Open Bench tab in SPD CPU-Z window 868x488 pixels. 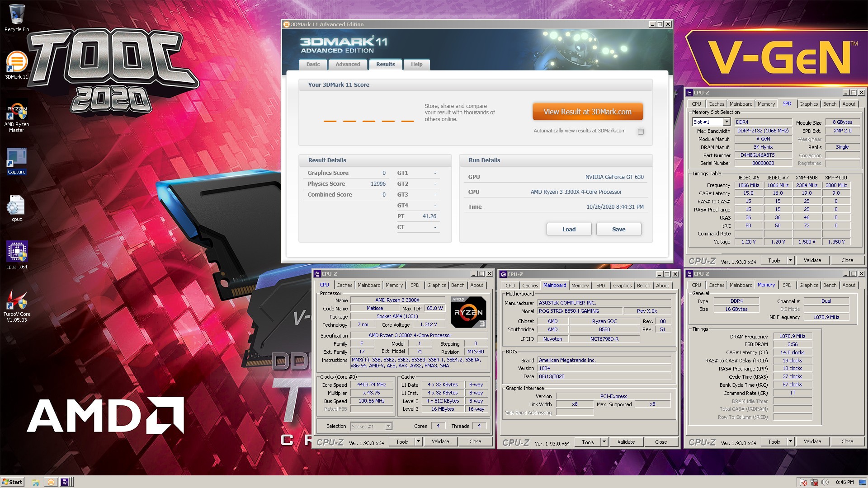(x=830, y=104)
